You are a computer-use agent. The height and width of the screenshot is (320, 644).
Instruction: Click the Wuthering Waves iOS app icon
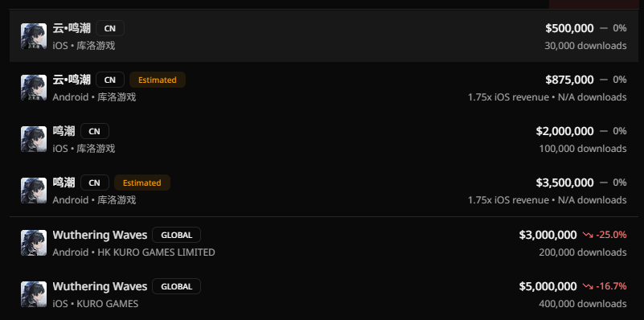tap(34, 294)
